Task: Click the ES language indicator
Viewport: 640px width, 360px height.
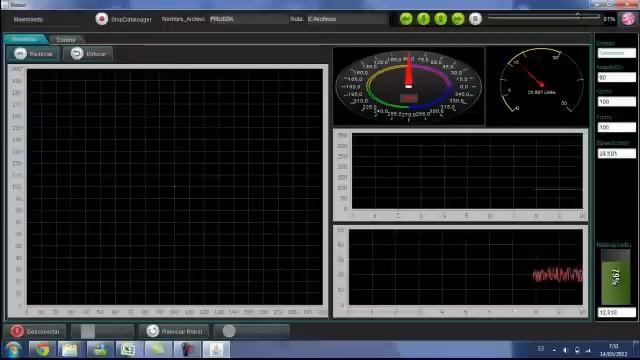Action: point(541,349)
